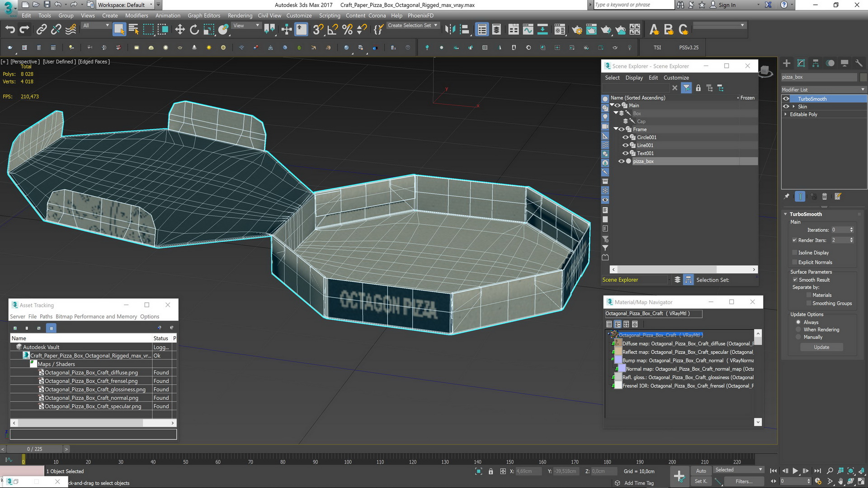Click the funnel filter icon in Scene Explorer toolbar
The height and width of the screenshot is (488, 868).
click(686, 88)
